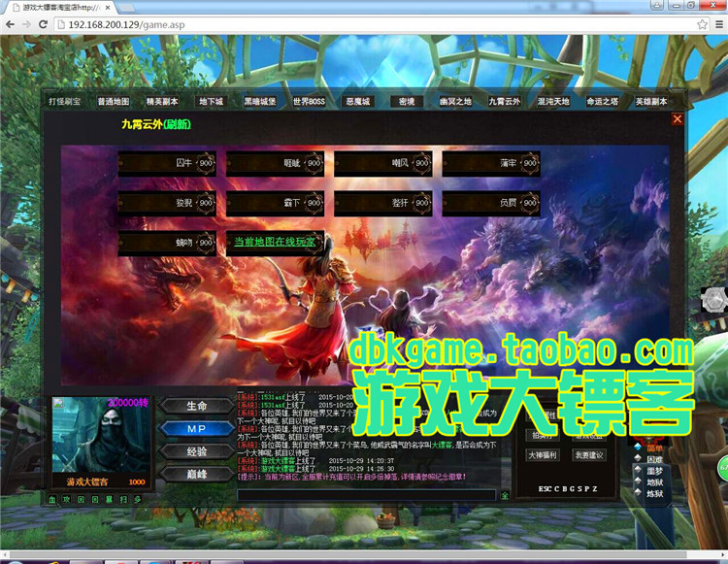
Task: Click the character portrait thumbnail
Action: coord(101,435)
